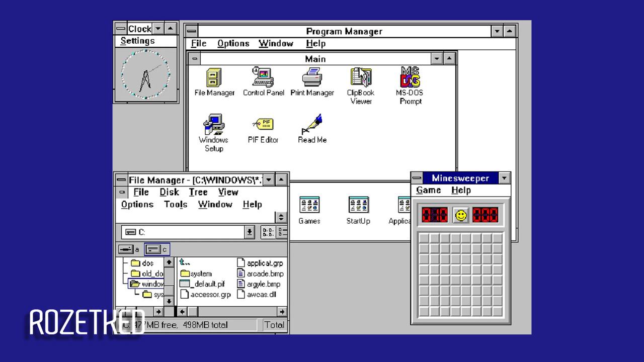Open the Minesweeper Game menu
644x362 pixels.
(x=429, y=190)
